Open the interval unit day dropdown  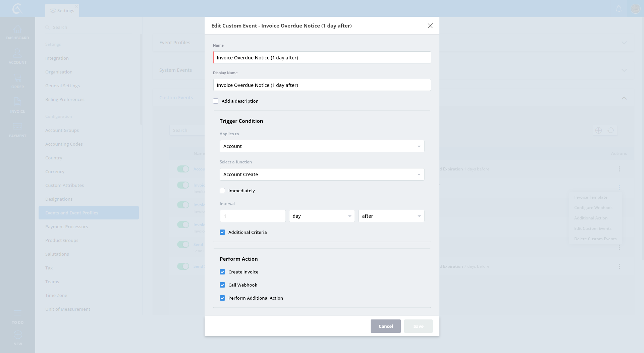tap(322, 216)
